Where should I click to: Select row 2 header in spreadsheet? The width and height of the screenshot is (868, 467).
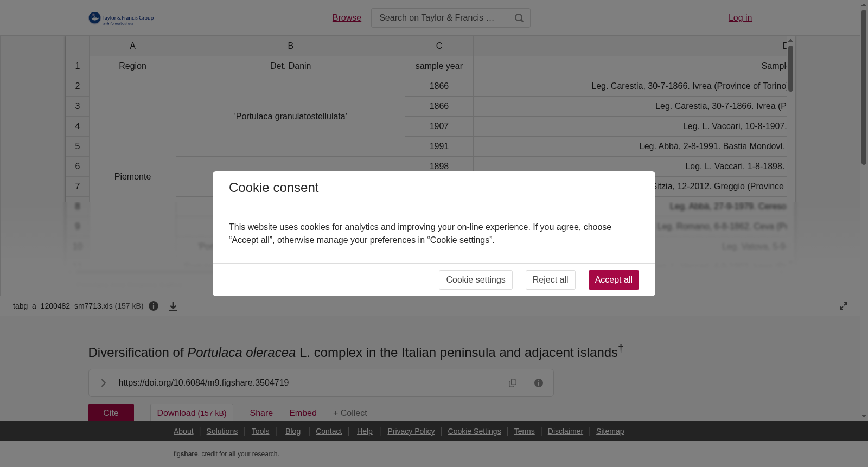pos(78,86)
